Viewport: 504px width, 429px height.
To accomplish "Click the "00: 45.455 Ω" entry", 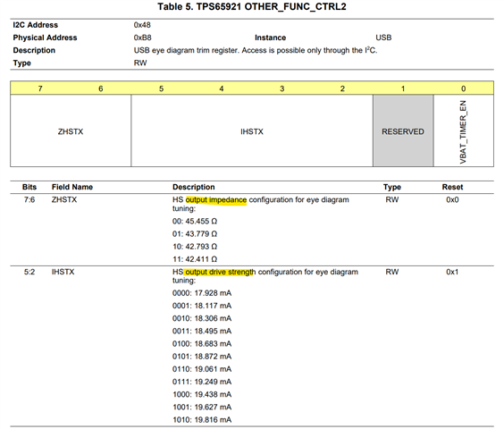I will tap(195, 222).
